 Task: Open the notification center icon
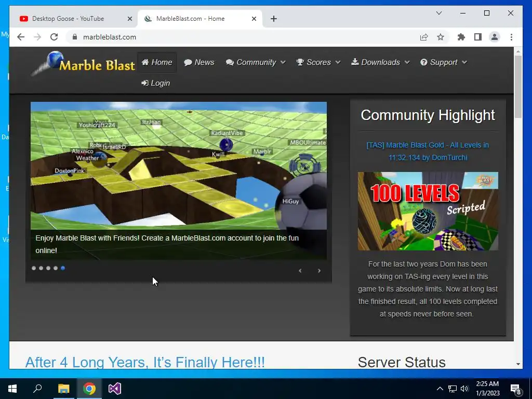tap(515, 389)
